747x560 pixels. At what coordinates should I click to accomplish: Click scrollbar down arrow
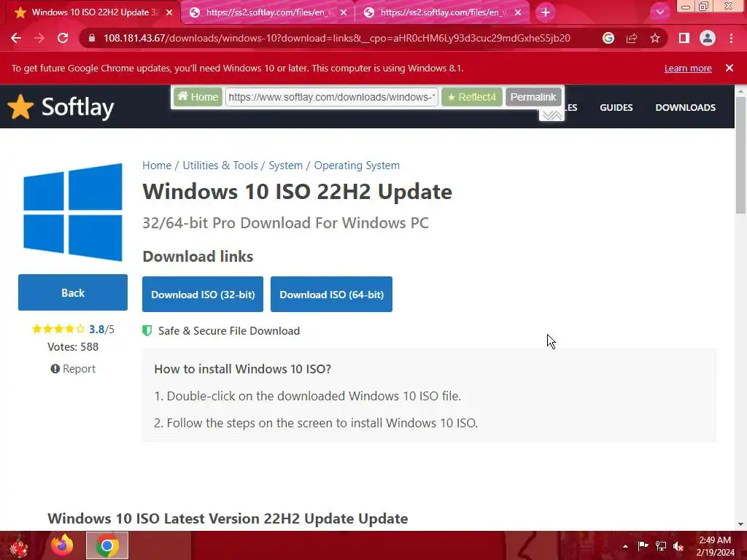point(741,525)
